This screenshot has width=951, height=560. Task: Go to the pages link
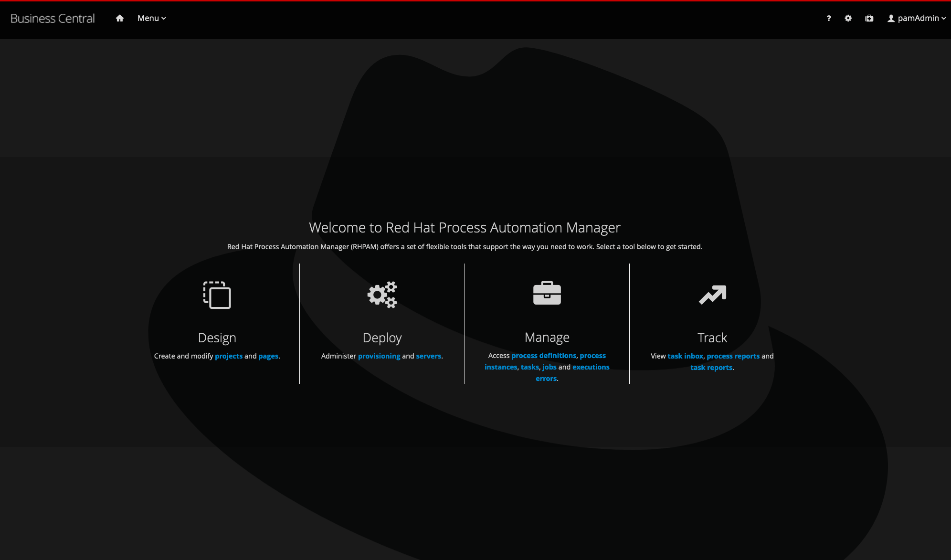pos(268,356)
